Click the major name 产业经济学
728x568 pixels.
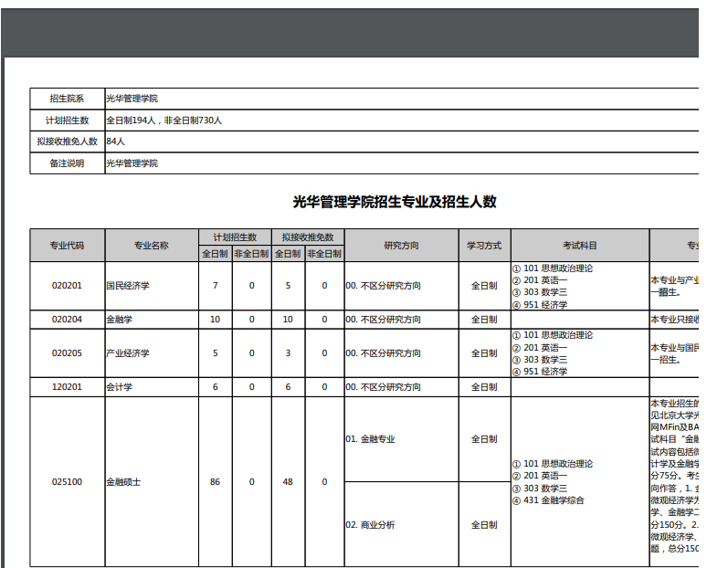(x=128, y=353)
